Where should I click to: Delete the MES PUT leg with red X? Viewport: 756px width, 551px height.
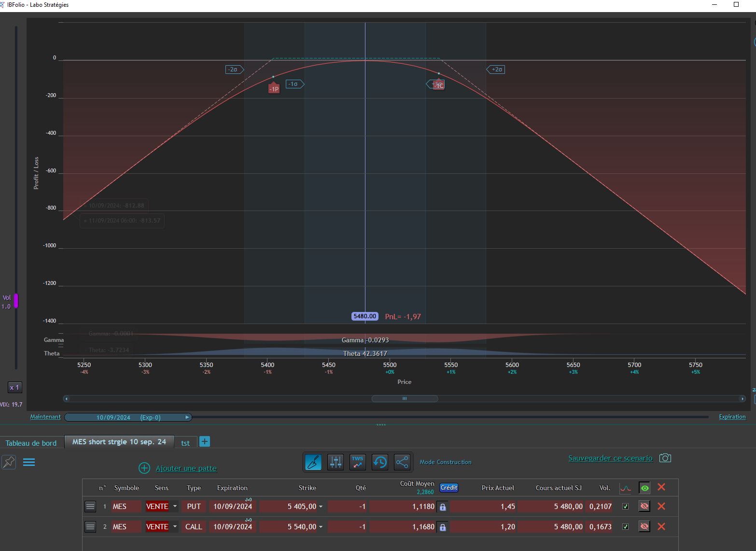pyautogui.click(x=661, y=506)
